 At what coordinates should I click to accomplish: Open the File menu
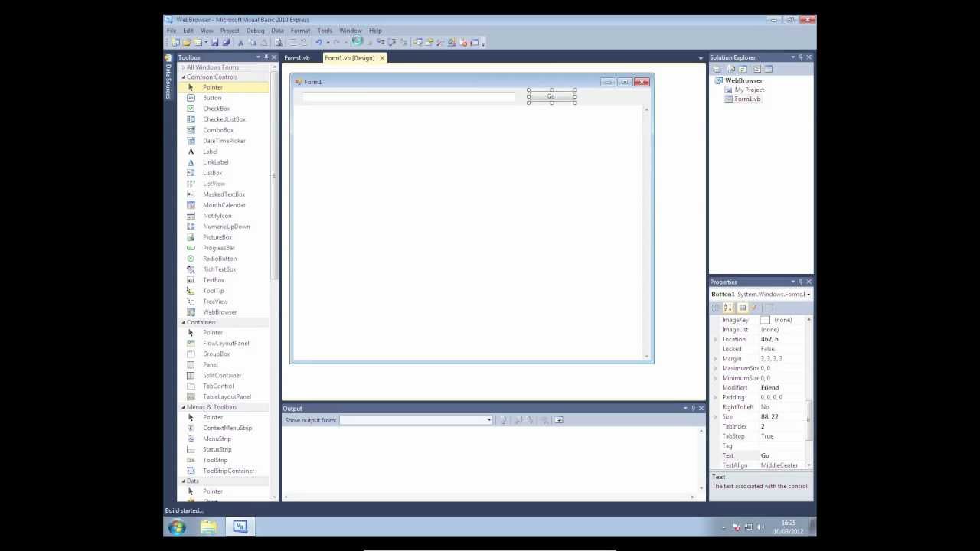(171, 31)
